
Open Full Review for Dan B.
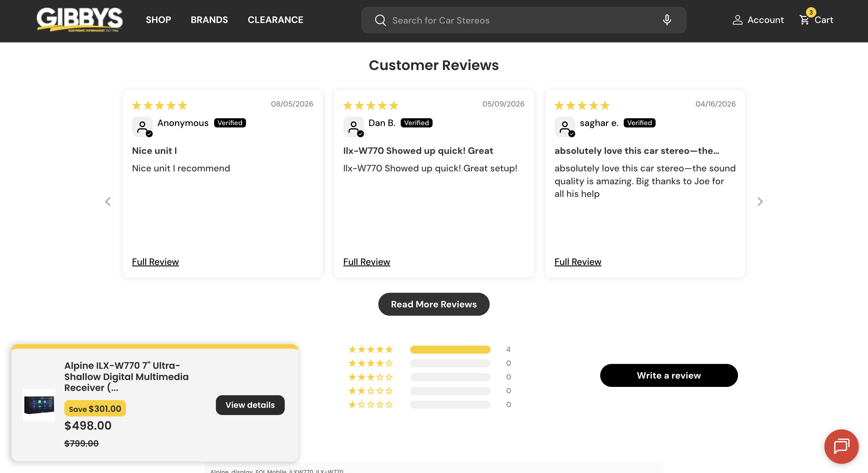(x=367, y=261)
